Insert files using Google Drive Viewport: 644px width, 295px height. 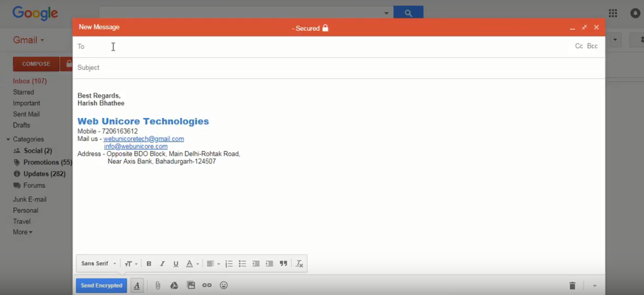[174, 285]
